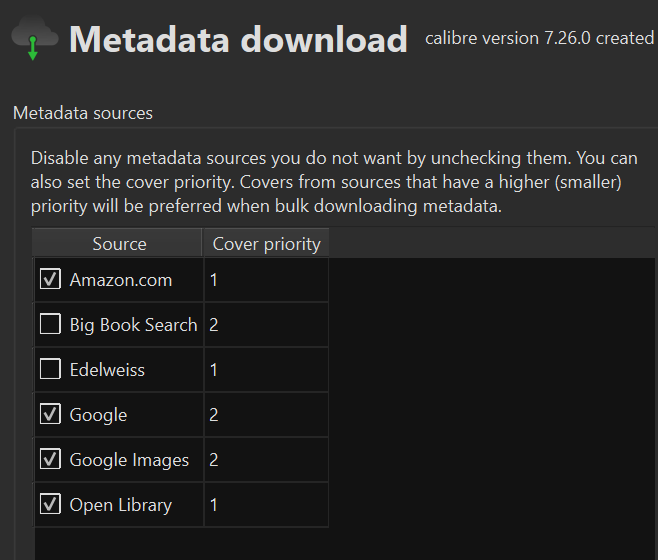Select Amazon.com's cover priority cell
This screenshot has width=658, height=560.
266,280
